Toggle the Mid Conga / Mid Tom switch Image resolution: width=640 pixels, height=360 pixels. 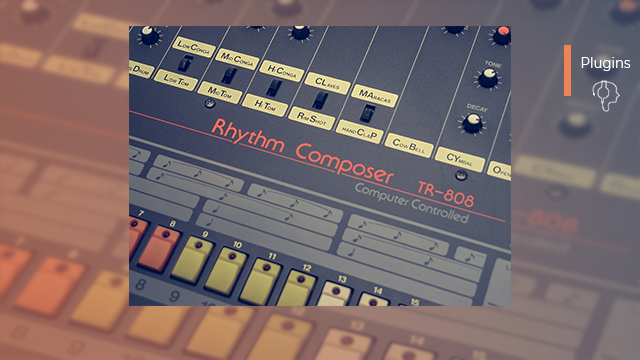[229, 75]
